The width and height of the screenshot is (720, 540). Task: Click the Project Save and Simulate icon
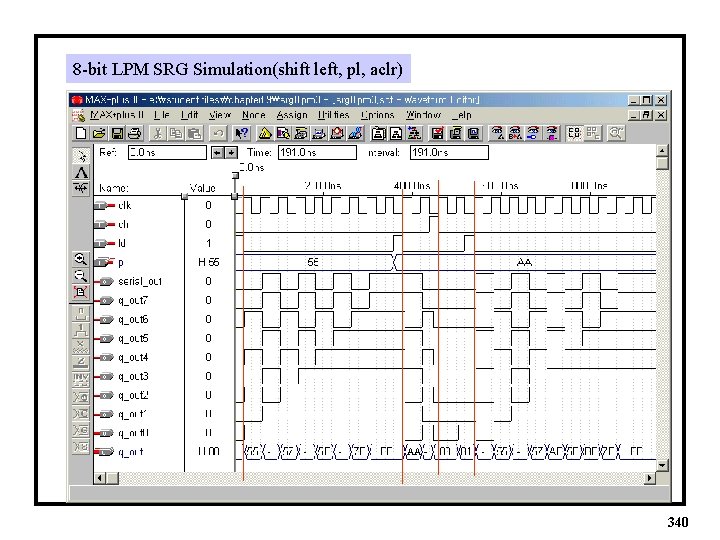(x=474, y=133)
